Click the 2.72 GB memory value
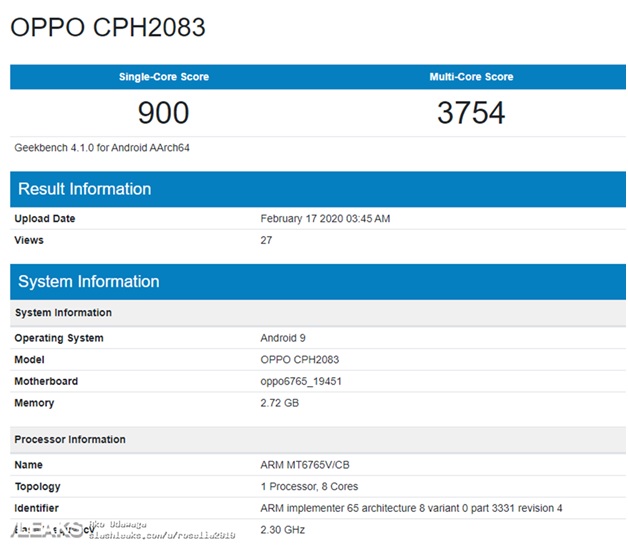628x554 pixels. point(280,403)
